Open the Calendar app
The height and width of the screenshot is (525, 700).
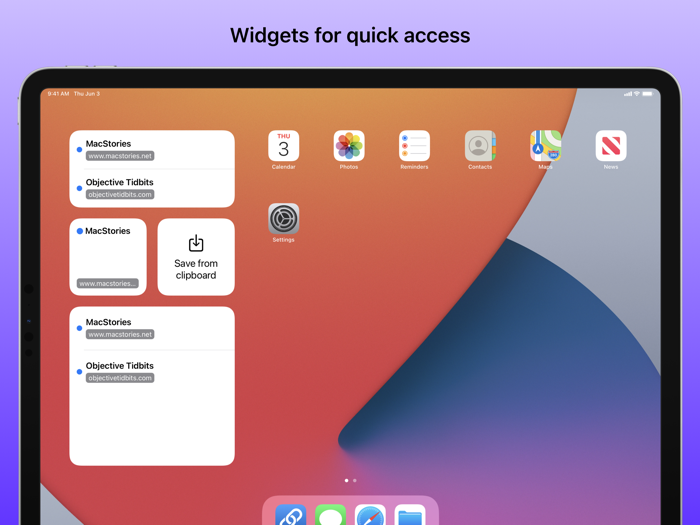283,146
